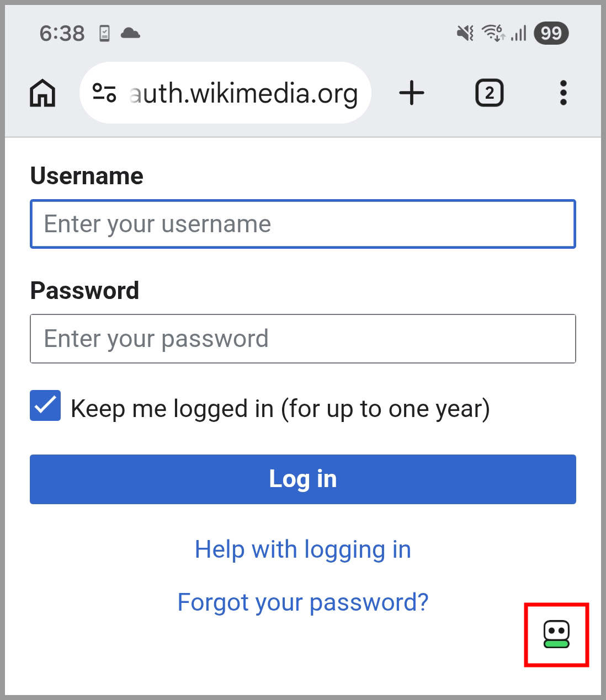Tap the muted sound icon in status bar
The width and height of the screenshot is (606, 700).
(465, 33)
